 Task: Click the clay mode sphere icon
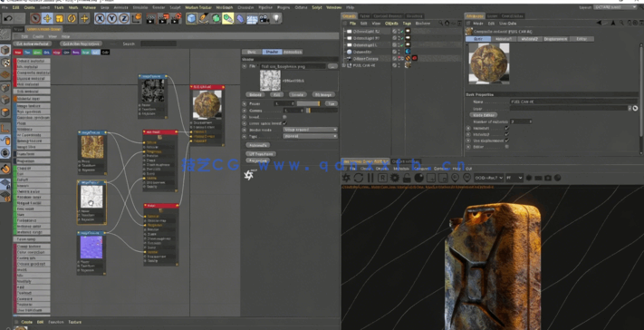pyautogui.click(x=419, y=178)
